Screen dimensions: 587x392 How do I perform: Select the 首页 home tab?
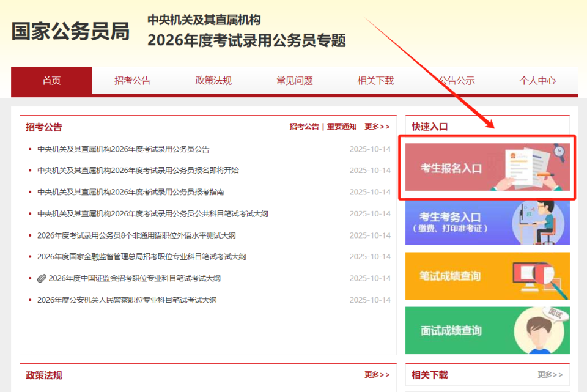51,80
